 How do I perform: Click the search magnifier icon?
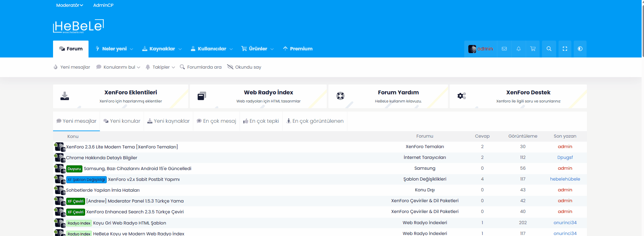tap(549, 49)
